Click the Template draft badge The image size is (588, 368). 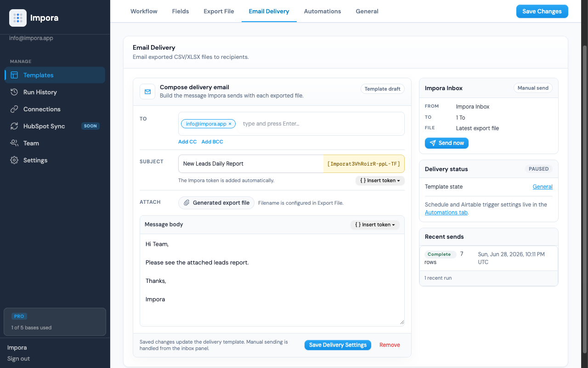383,89
